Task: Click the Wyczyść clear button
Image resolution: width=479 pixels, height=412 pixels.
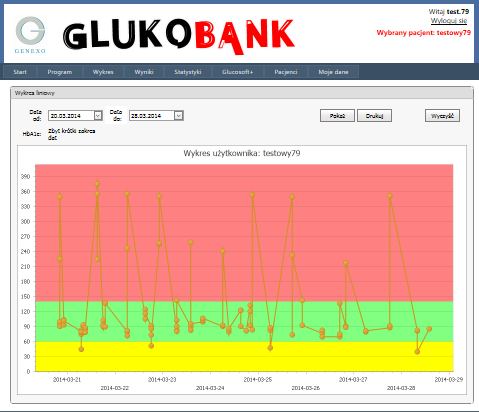Action: pyautogui.click(x=442, y=116)
